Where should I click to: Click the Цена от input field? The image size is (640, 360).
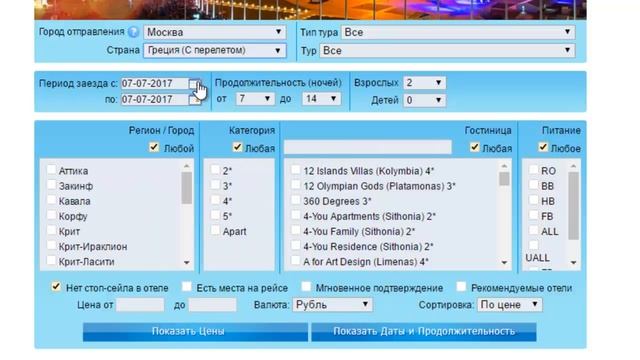[140, 304]
